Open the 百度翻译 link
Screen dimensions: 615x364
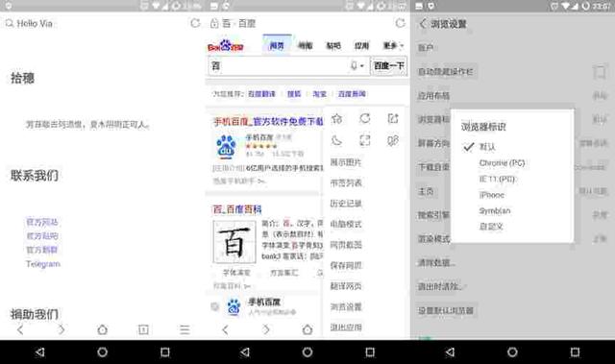(x=261, y=94)
